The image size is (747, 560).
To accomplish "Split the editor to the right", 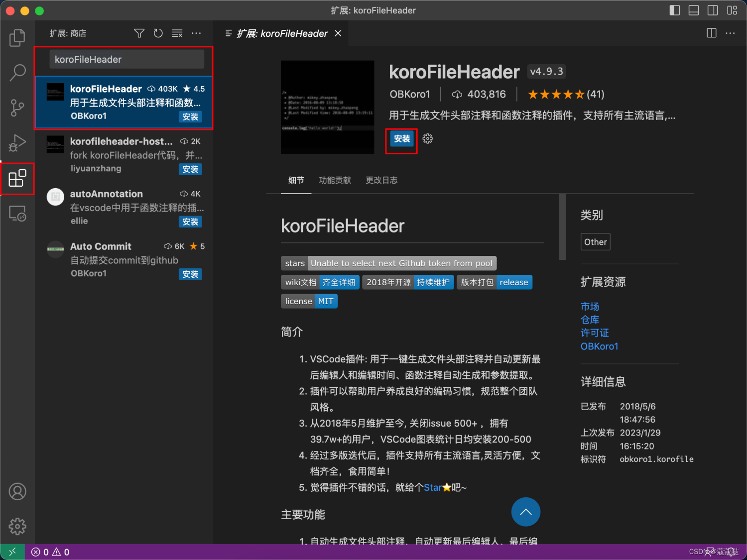I will pyautogui.click(x=712, y=33).
